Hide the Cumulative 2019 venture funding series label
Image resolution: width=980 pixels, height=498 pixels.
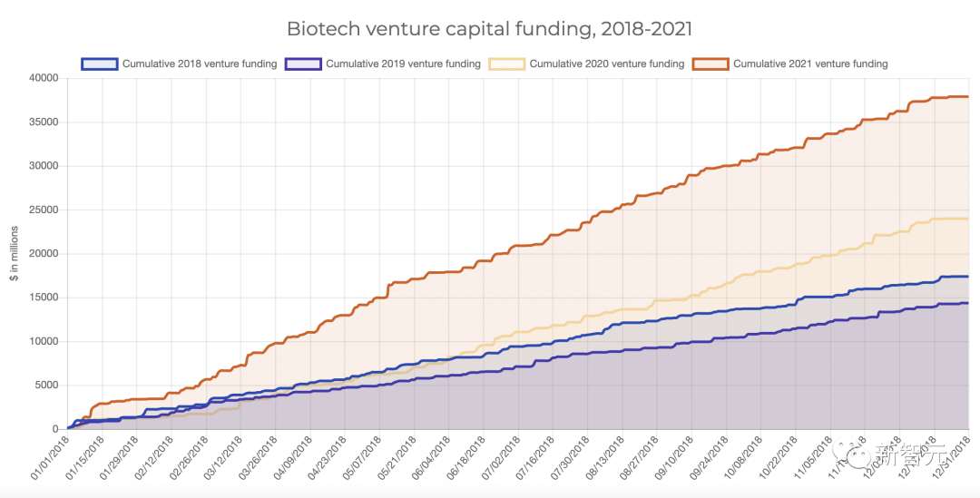pos(403,63)
